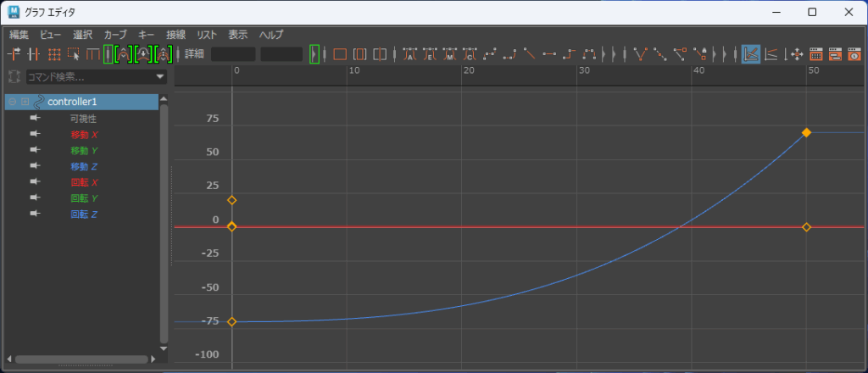Screen dimensions: 868x373
Task: Select the controller1 node
Action: point(82,102)
